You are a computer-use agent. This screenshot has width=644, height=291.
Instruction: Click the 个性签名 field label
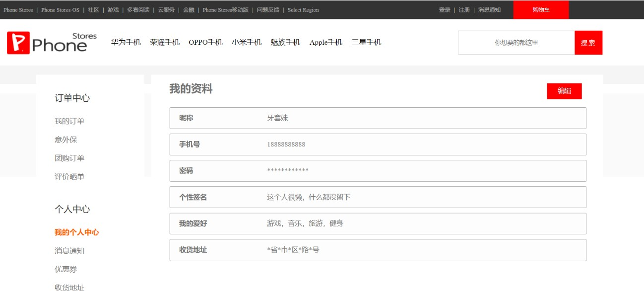(x=193, y=197)
